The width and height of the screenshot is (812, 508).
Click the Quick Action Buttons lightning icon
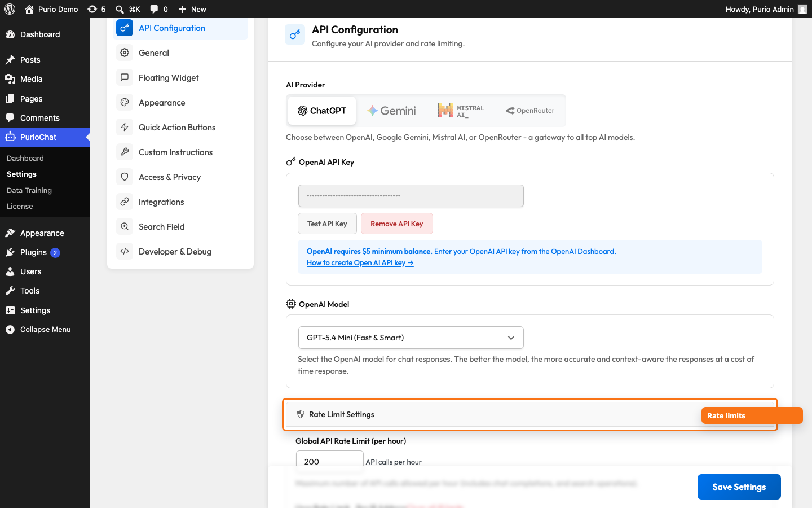pos(125,127)
